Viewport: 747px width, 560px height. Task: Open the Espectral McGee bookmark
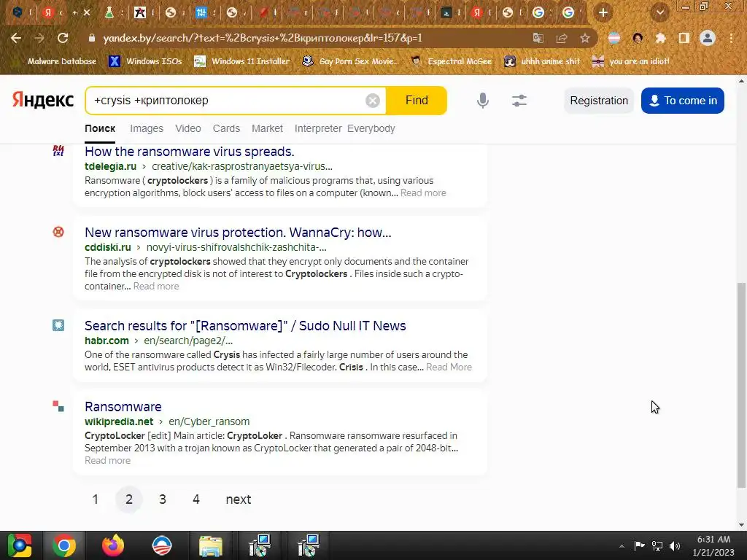coord(451,61)
